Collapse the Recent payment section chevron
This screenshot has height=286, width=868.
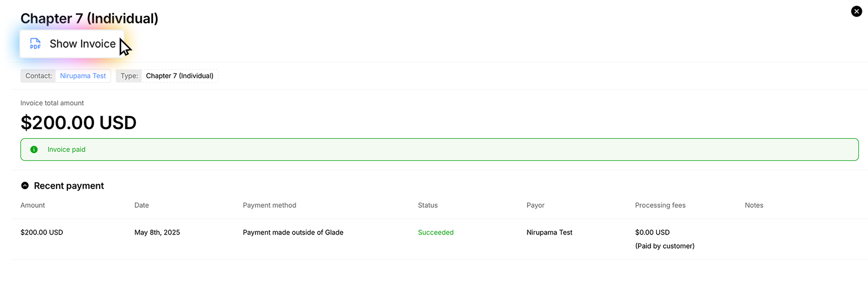pyautogui.click(x=25, y=186)
